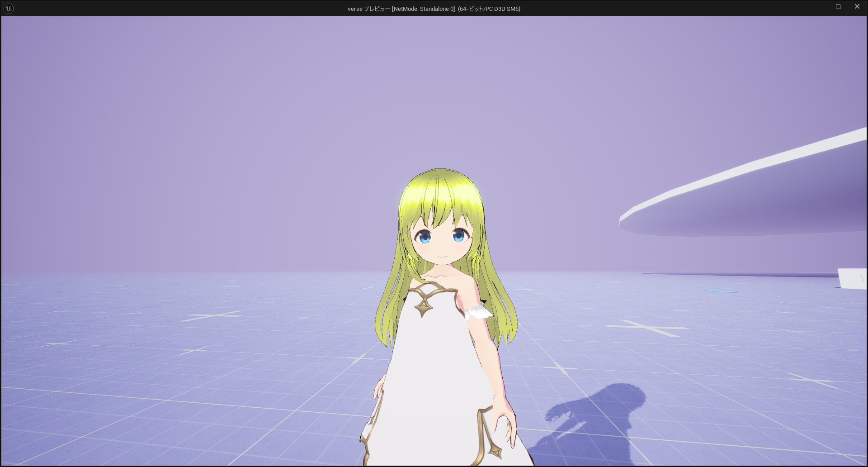868x467 pixels.
Task: Click the character's open hand at lower right
Action: (x=505, y=424)
